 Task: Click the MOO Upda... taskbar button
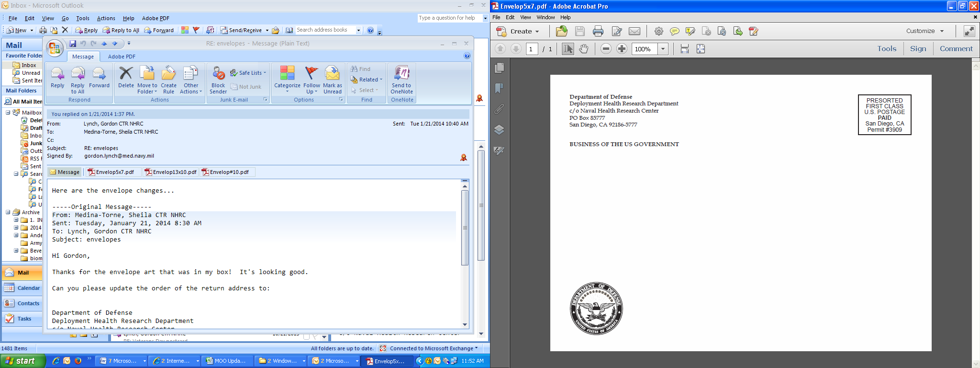(x=227, y=361)
